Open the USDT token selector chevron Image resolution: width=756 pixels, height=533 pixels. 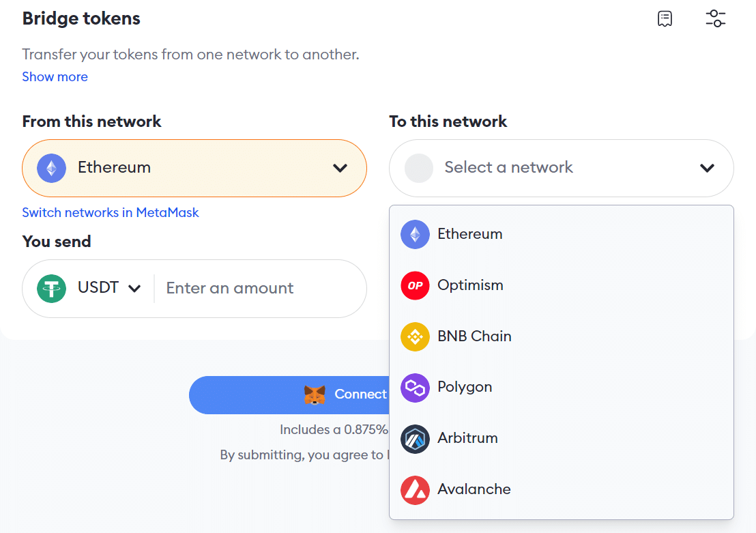tap(134, 289)
